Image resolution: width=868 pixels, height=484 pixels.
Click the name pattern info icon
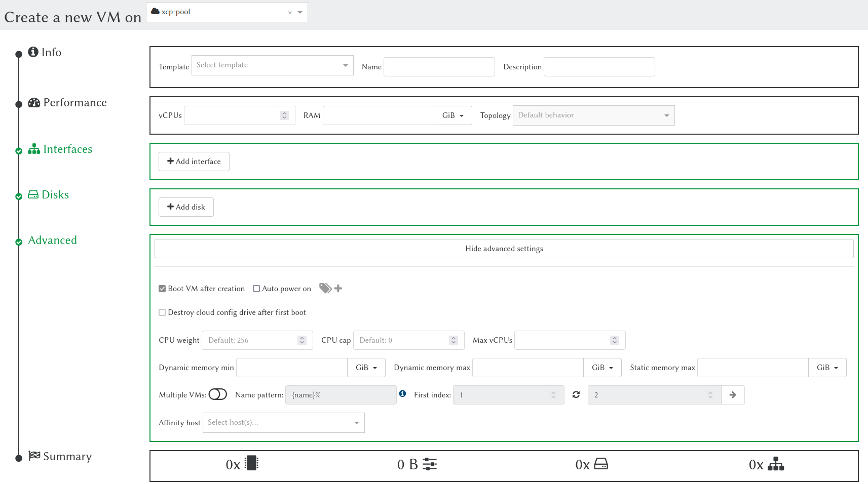[x=402, y=394]
